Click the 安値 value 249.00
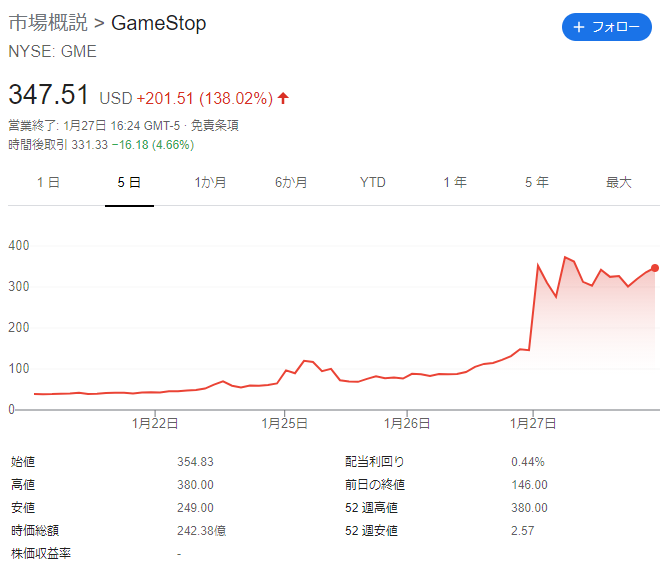Image resolution: width=665 pixels, height=566 pixels. [x=195, y=507]
